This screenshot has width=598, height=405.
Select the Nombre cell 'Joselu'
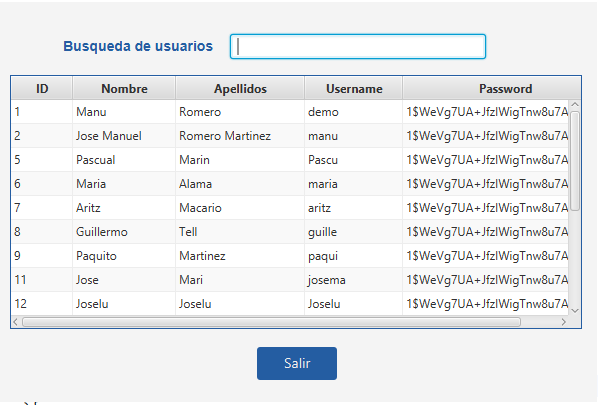coord(124,304)
